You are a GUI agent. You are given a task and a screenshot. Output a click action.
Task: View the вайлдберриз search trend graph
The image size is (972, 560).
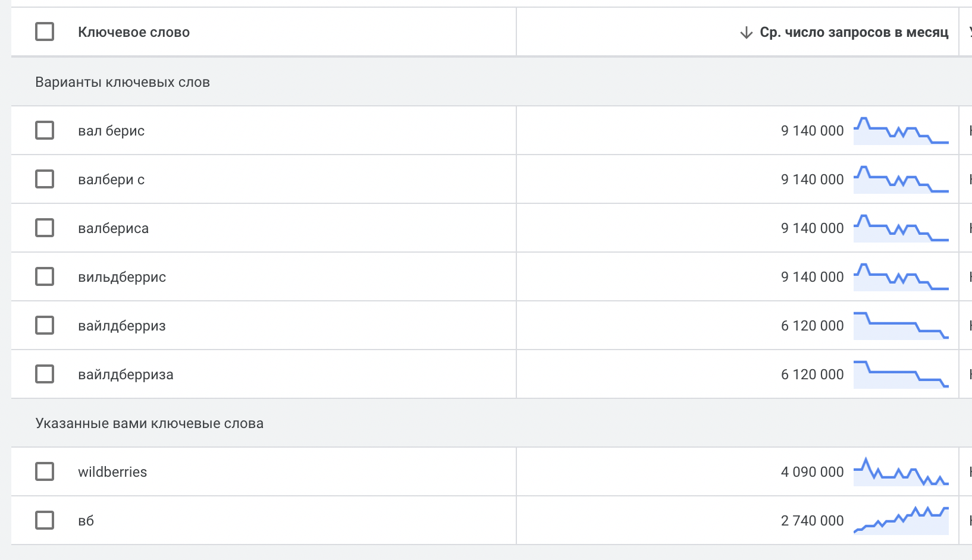pos(901,326)
